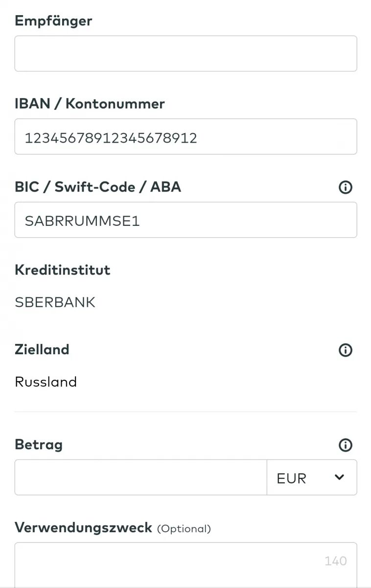Viewport: 371px width, 588px height.
Task: Click the SBERBANK bank name text
Action: [x=55, y=302]
